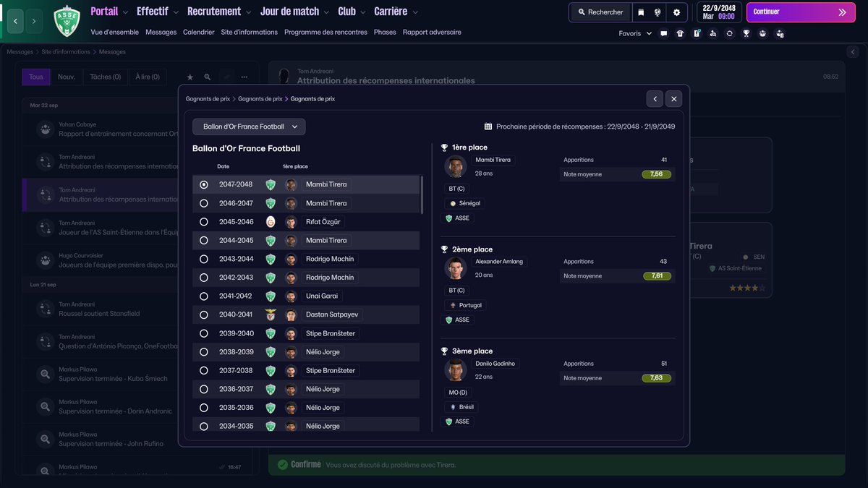The height and width of the screenshot is (488, 868).
Task: Go back with the navigation left arrow
Action: [x=15, y=21]
